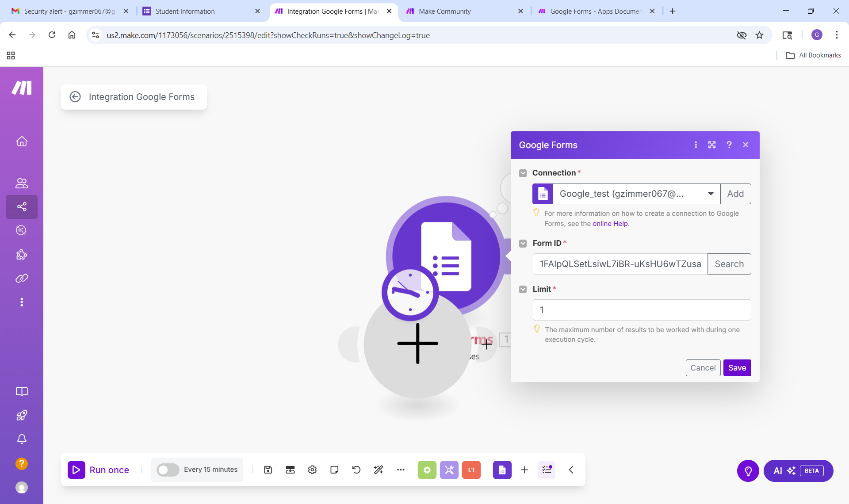Open the green Flow control tools icon
Image resolution: width=849 pixels, height=504 pixels.
click(x=427, y=470)
